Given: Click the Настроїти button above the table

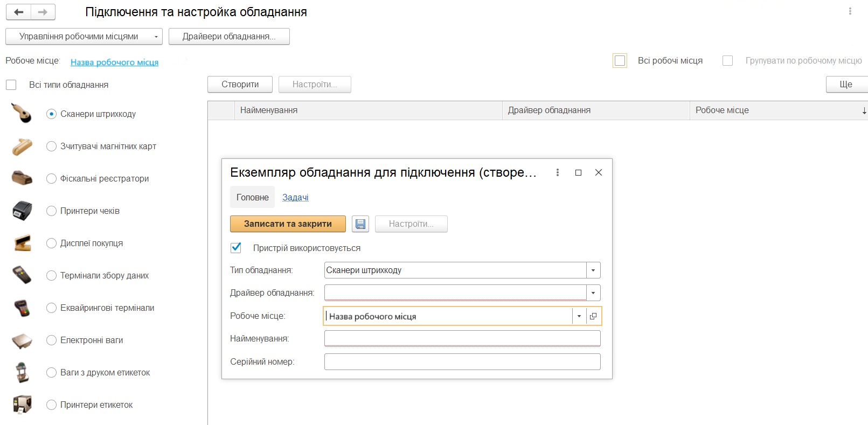Looking at the screenshot, I should 315,85.
